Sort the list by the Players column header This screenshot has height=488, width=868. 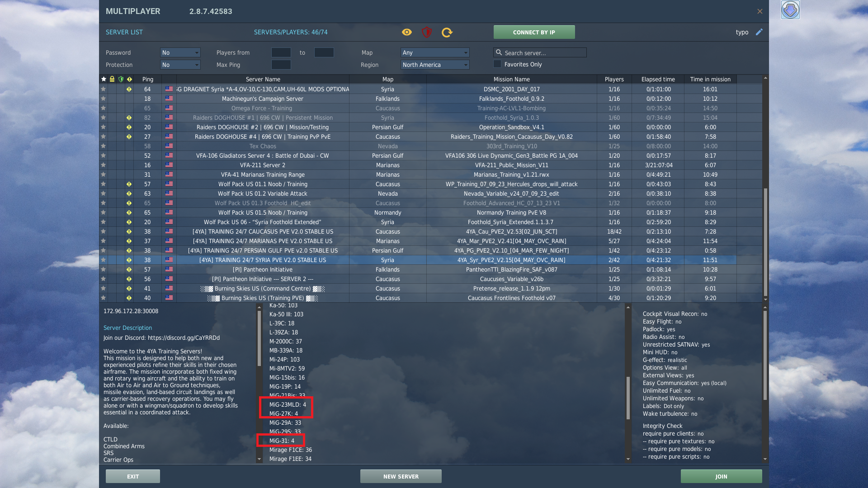click(x=614, y=79)
